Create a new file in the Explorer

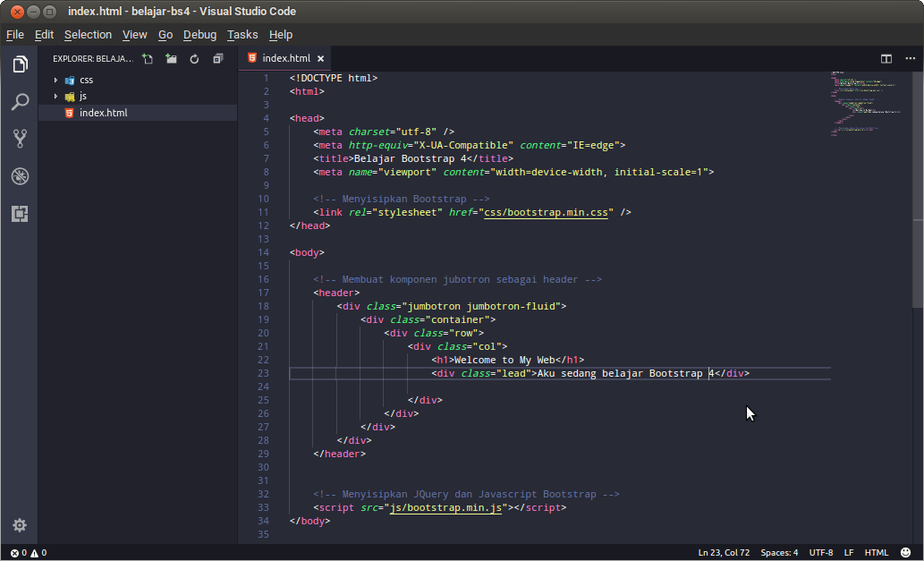(148, 58)
